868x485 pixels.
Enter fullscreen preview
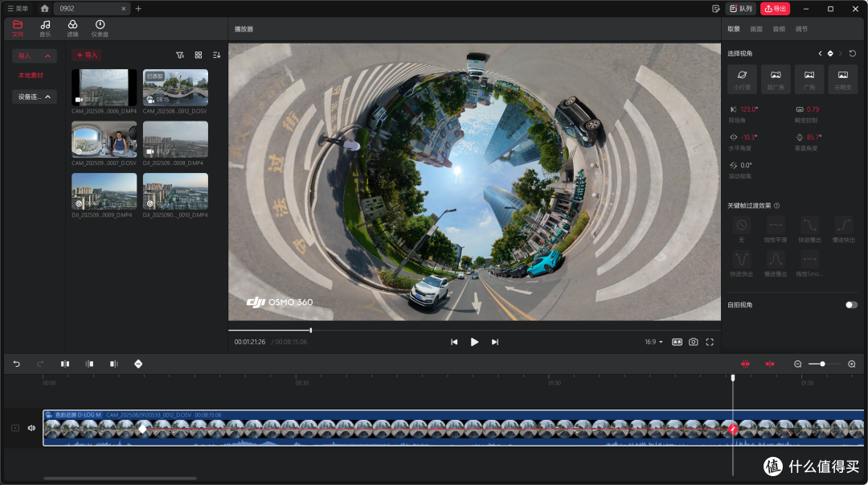click(x=710, y=342)
